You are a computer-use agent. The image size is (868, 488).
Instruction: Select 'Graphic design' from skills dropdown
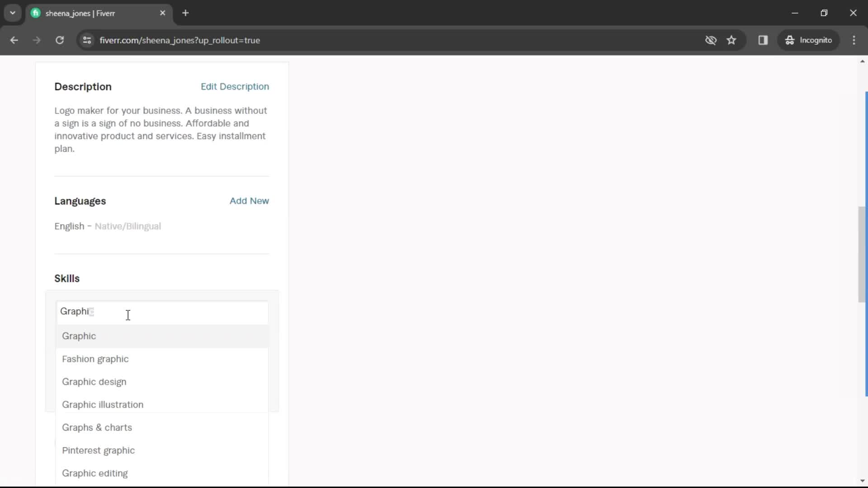click(94, 381)
